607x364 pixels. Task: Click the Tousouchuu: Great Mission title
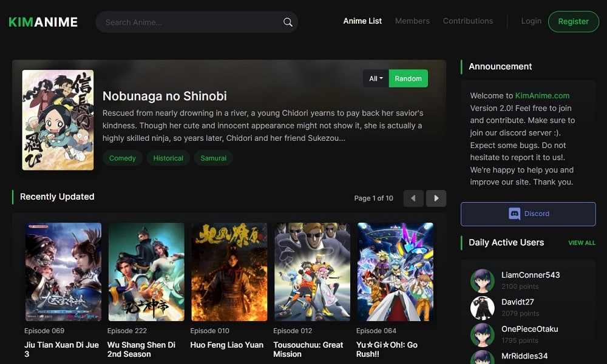pyautogui.click(x=308, y=349)
